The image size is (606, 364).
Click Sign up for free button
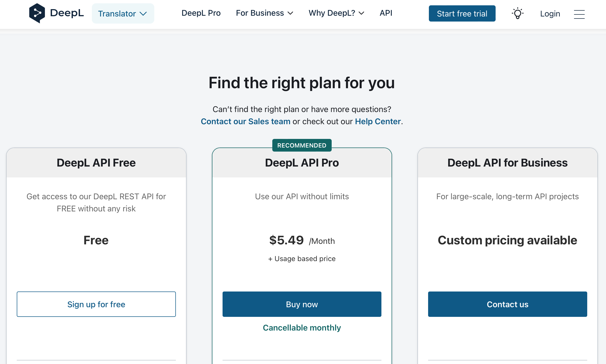pyautogui.click(x=96, y=304)
